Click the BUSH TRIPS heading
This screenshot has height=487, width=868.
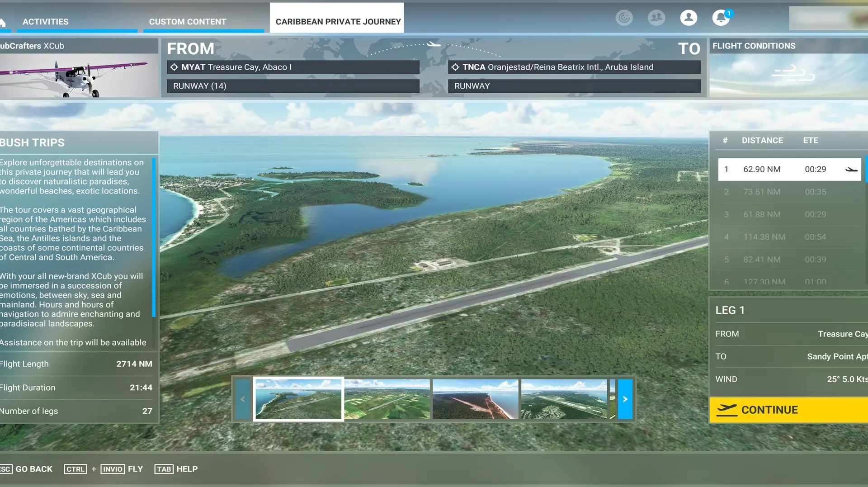(33, 142)
